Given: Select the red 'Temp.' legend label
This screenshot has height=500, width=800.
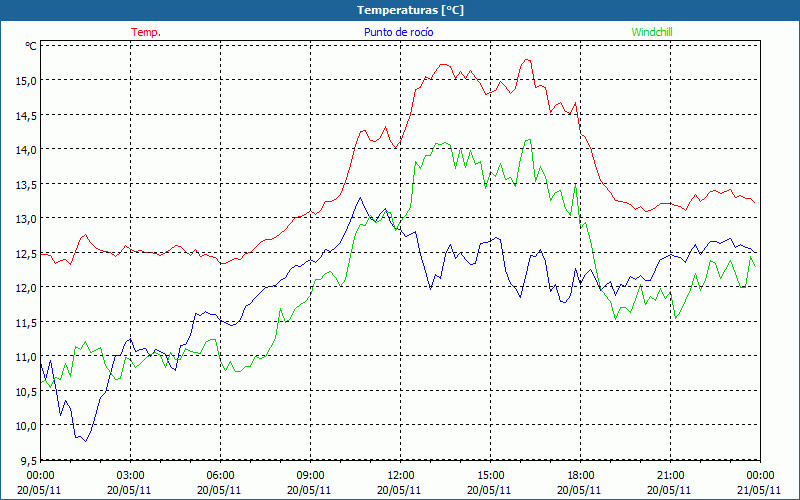Looking at the screenshot, I should 146,32.
